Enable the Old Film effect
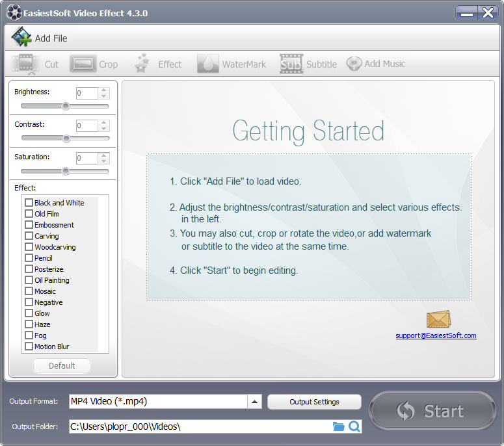The width and height of the screenshot is (504, 446). click(29, 214)
